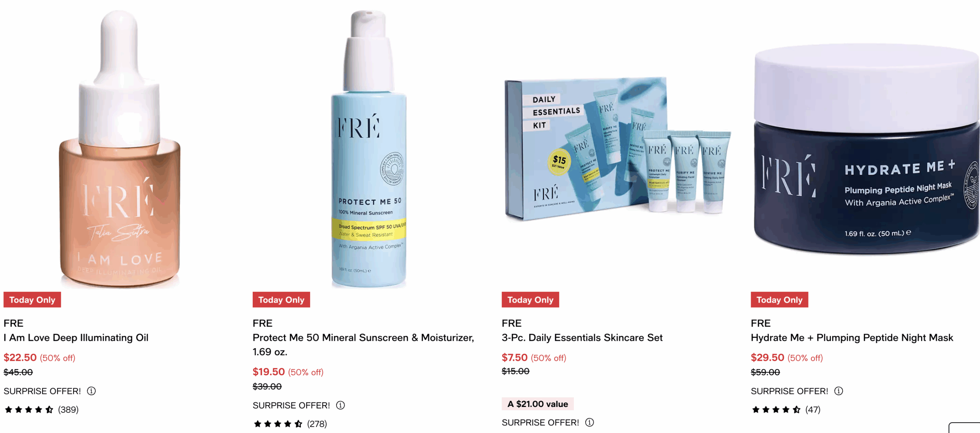Open info icon beside Protect Me 50 surprise offer
This screenshot has height=433, width=980.
[x=340, y=405]
